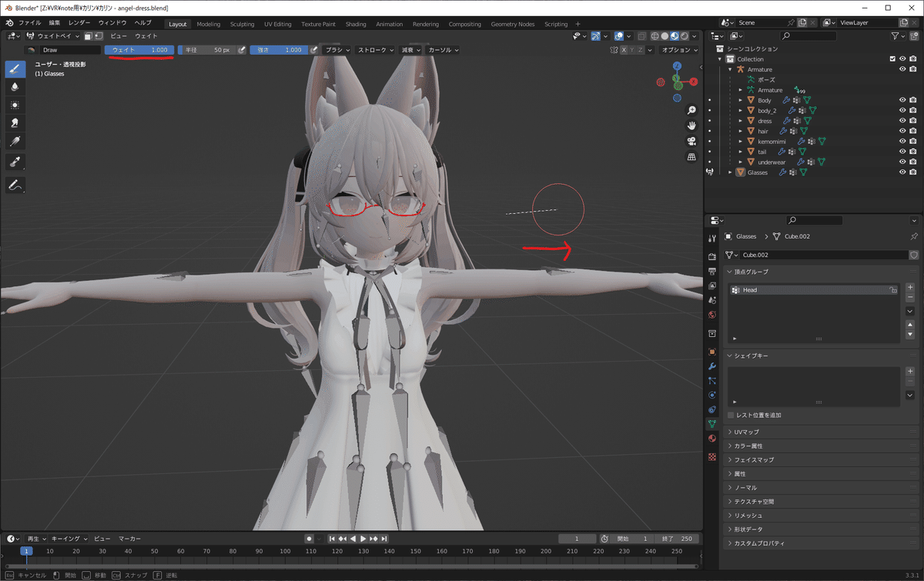924x581 pixels.
Task: Toggle visibility of Glasses object
Action: 902,172
